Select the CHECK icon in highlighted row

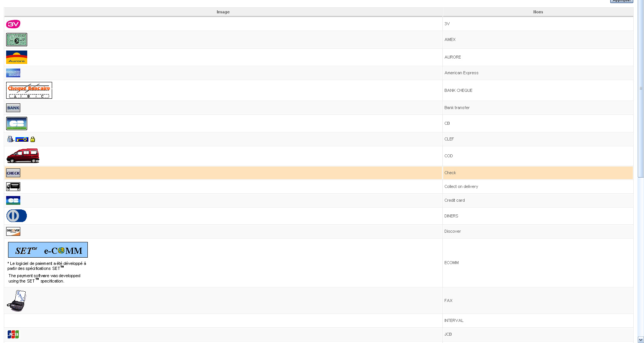click(13, 173)
